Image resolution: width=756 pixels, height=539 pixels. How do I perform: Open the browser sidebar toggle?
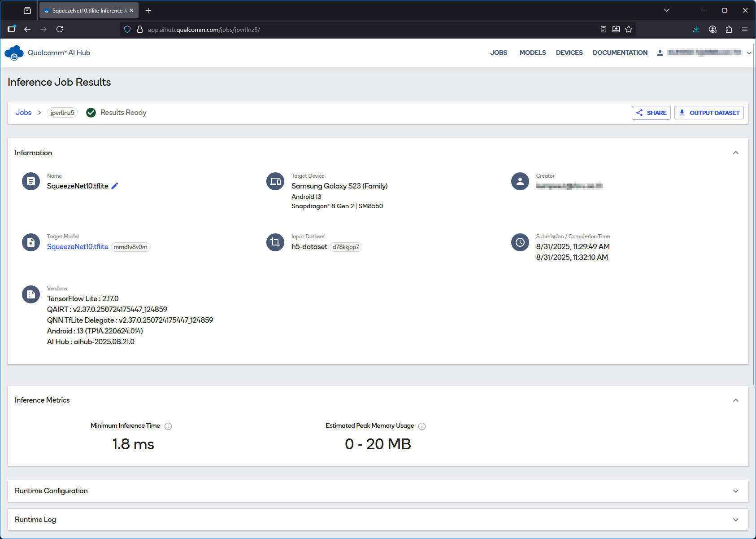click(x=12, y=29)
